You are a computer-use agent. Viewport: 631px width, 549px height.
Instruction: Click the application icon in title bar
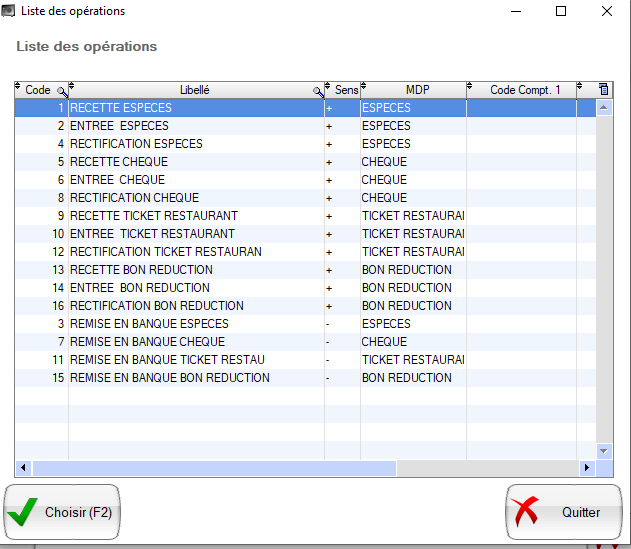tap(9, 11)
